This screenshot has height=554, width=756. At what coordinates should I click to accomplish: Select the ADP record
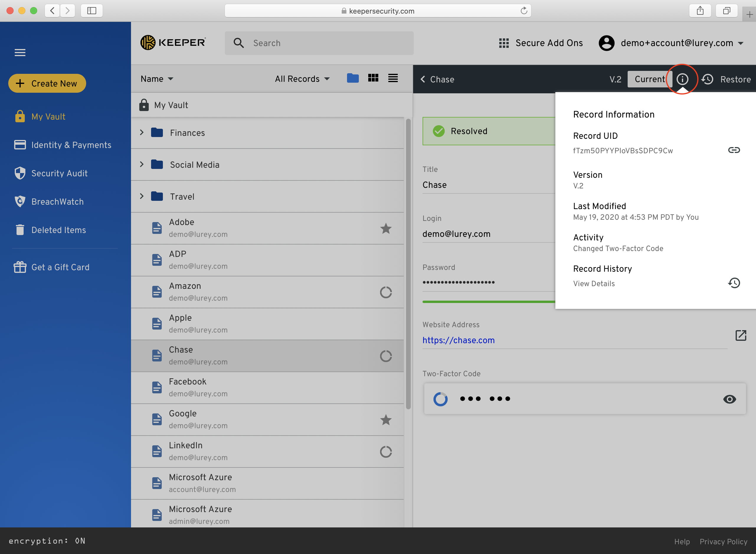tap(267, 260)
